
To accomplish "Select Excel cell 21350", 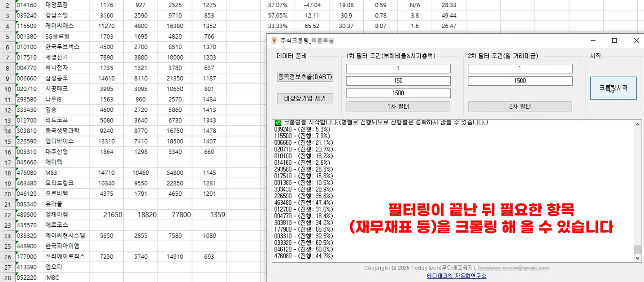I will pos(175,78).
